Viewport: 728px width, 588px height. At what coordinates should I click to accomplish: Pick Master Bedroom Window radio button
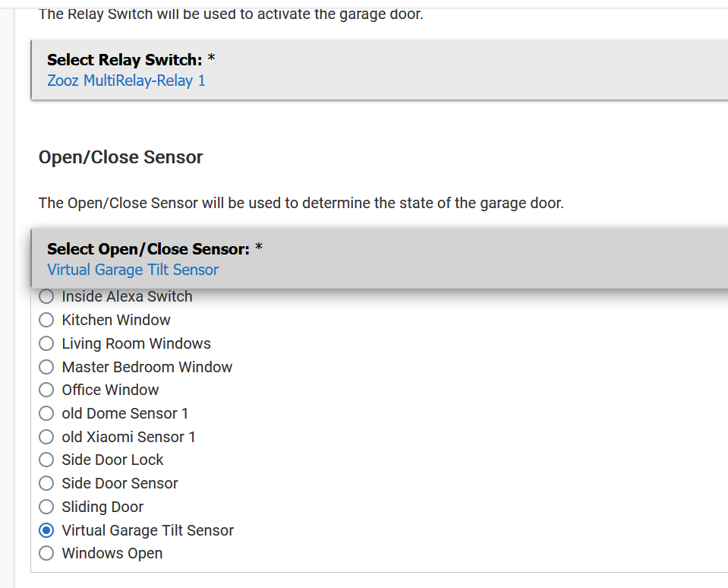point(46,367)
